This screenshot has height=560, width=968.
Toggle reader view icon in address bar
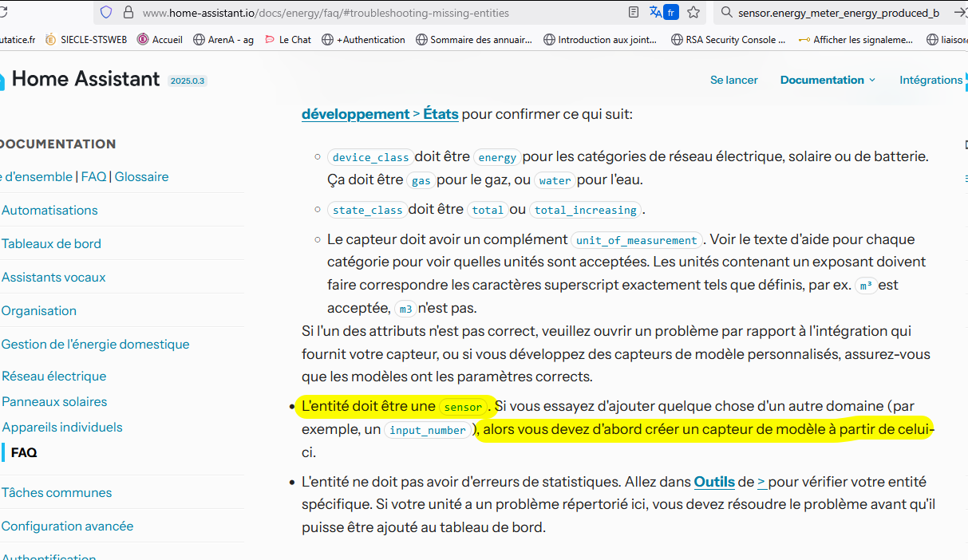[x=634, y=13]
